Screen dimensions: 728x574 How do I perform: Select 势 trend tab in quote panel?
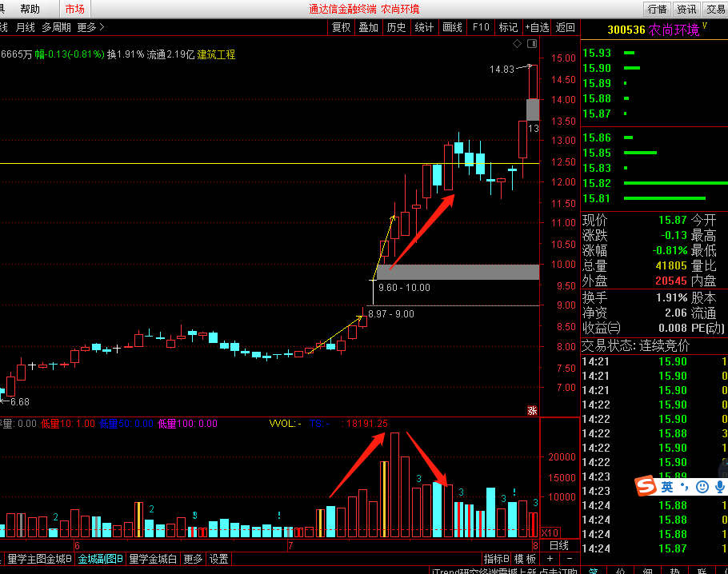click(675, 570)
